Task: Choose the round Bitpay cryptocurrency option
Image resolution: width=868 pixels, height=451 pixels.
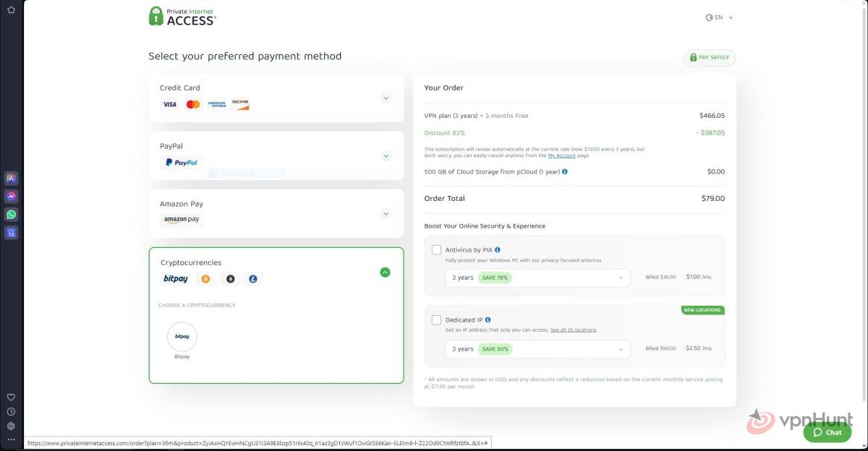Action: 182,337
